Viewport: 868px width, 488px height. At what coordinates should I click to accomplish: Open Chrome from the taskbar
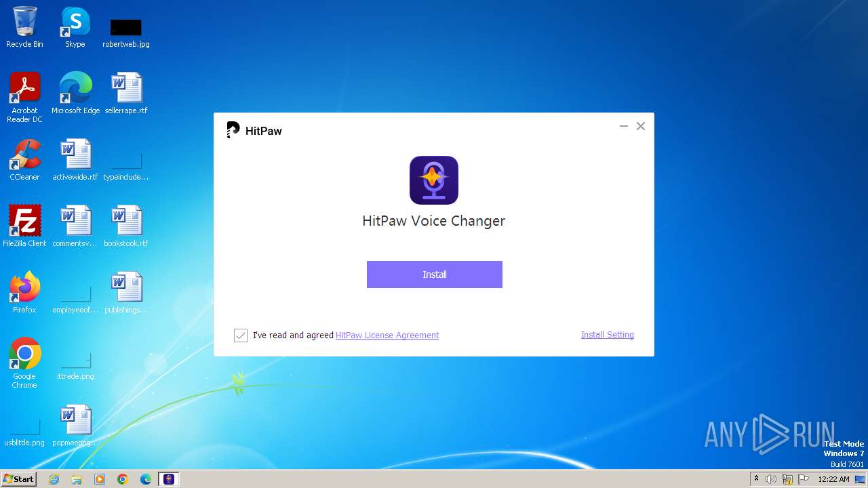click(123, 479)
